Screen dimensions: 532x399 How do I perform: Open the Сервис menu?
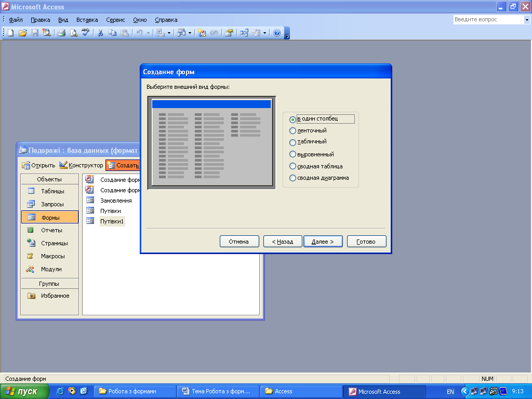[115, 20]
